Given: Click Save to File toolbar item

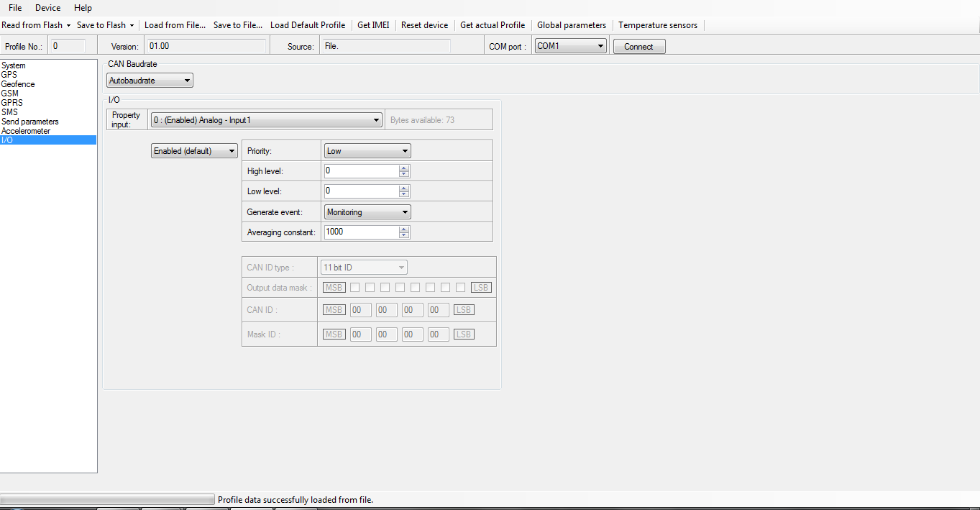Looking at the screenshot, I should (237, 25).
